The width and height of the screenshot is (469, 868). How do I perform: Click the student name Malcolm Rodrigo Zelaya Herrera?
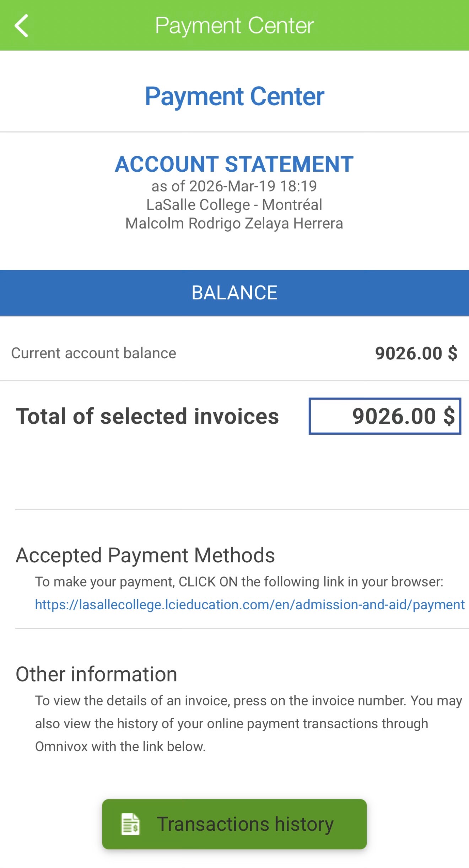[234, 224]
